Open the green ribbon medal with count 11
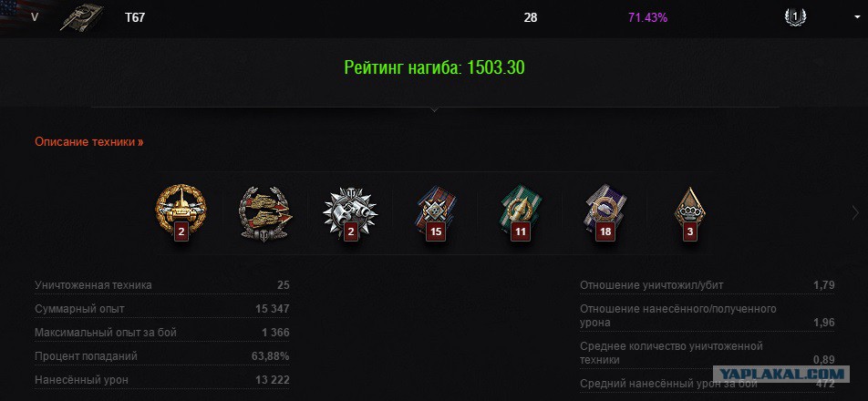The width and height of the screenshot is (868, 401). 520,213
